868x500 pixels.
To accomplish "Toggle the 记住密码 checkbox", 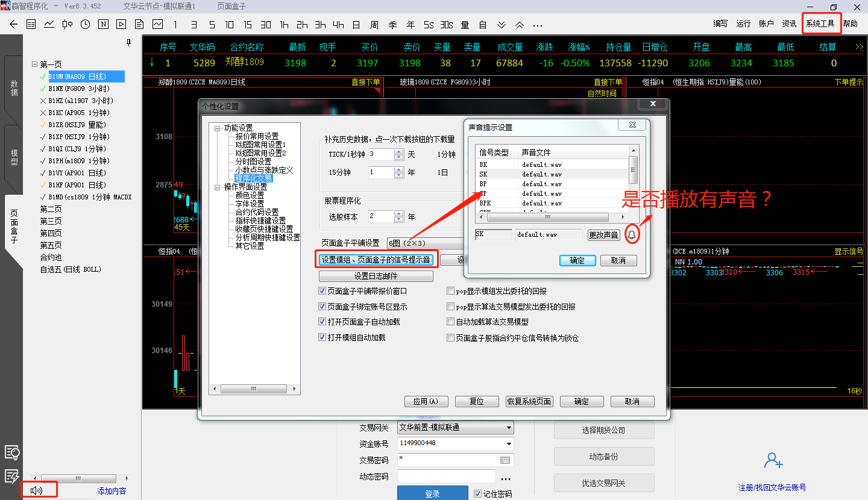I will click(x=478, y=494).
